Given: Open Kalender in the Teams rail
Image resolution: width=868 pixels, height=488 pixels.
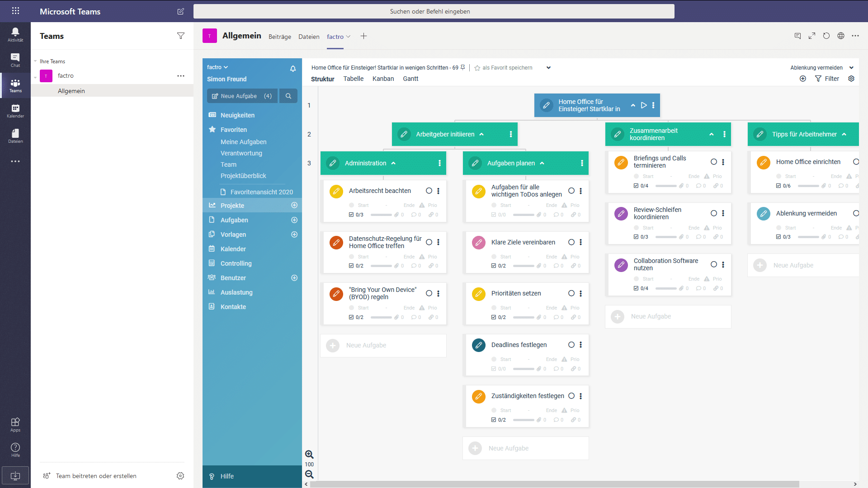Looking at the screenshot, I should 15,111.
